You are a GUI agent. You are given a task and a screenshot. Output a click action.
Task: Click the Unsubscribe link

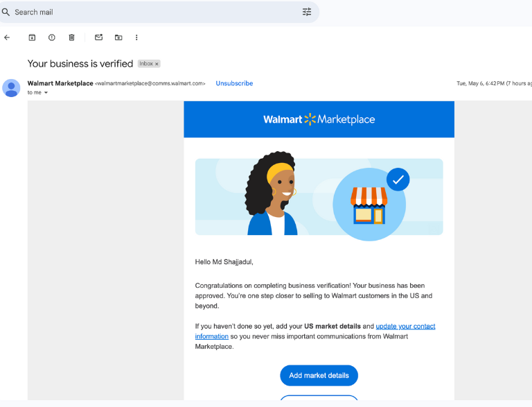(234, 83)
